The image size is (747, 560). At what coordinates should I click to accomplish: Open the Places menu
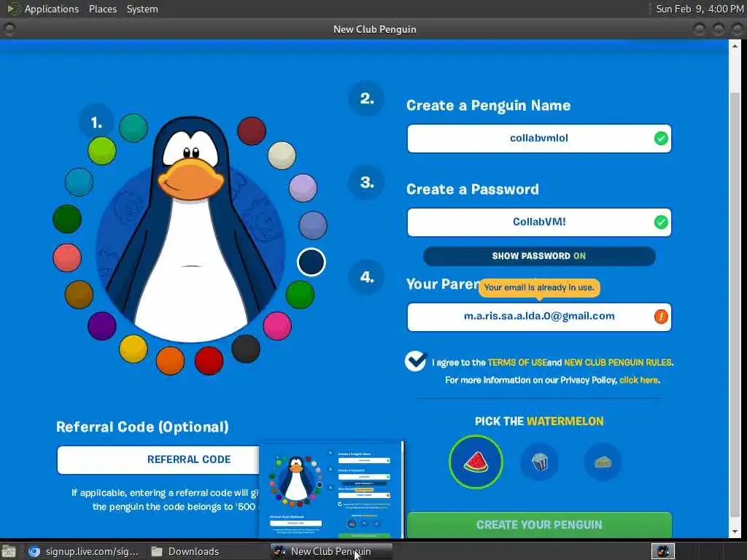click(x=103, y=9)
